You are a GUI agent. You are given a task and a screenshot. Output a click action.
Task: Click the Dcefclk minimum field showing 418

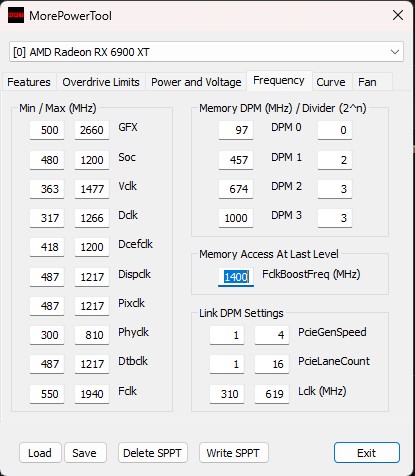click(x=47, y=247)
